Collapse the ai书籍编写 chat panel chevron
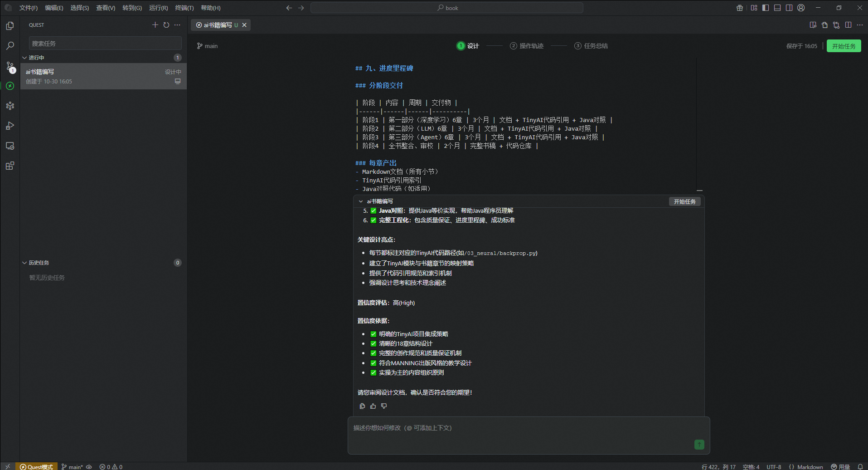Screen dimensions: 868x470 coord(361,201)
